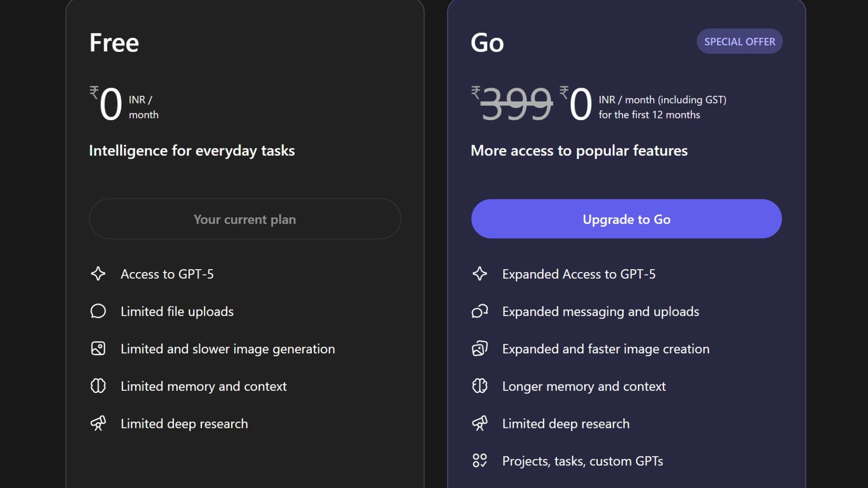The height and width of the screenshot is (488, 868).
Task: Click the struck-through 399 price
Action: (x=516, y=104)
